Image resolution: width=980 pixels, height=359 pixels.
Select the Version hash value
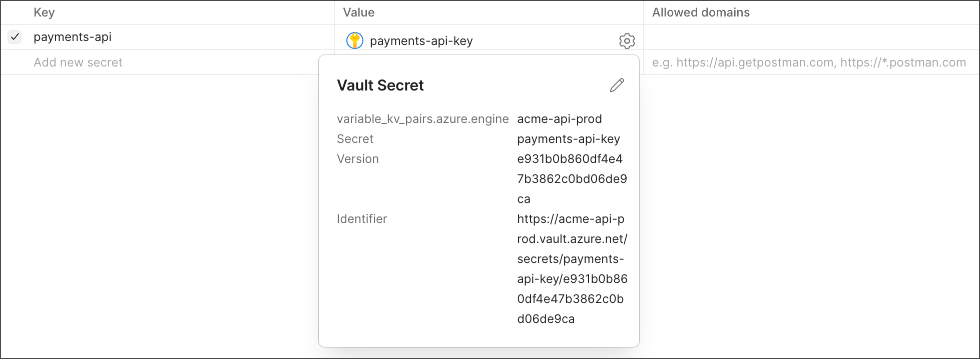pos(572,179)
